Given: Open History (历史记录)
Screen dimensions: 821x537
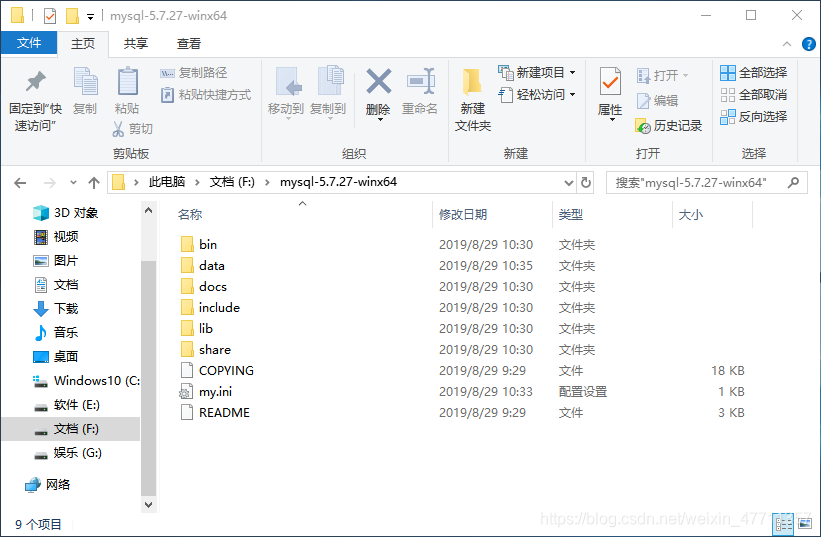Looking at the screenshot, I should click(669, 126).
